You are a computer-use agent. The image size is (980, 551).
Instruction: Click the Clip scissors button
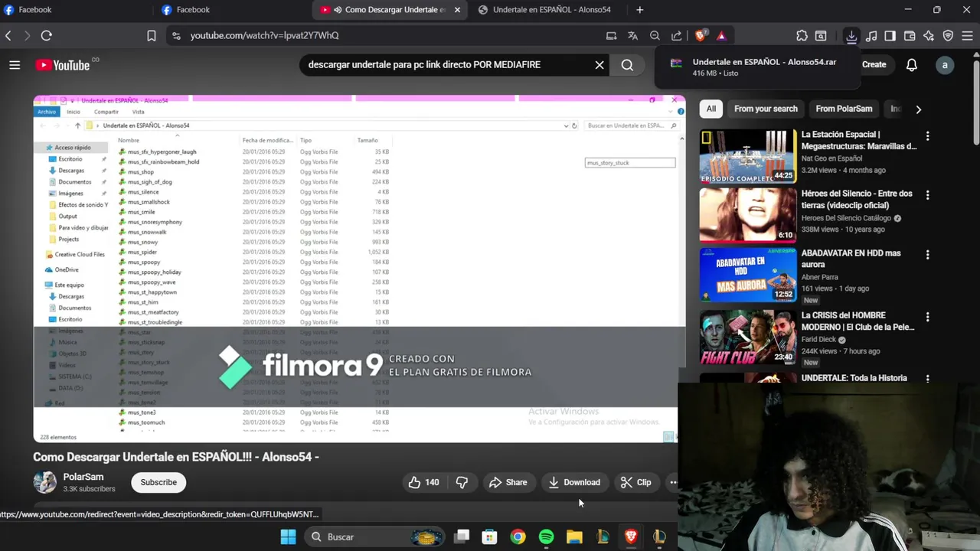click(635, 482)
